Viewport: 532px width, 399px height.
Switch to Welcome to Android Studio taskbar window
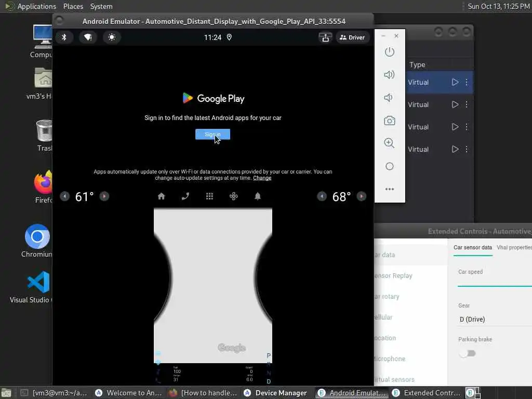click(x=129, y=393)
